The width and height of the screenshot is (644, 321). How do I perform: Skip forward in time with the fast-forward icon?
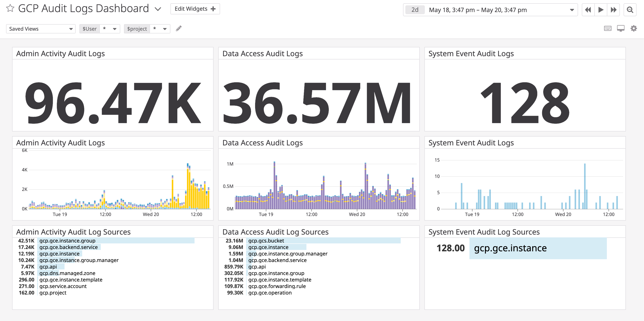pyautogui.click(x=614, y=10)
